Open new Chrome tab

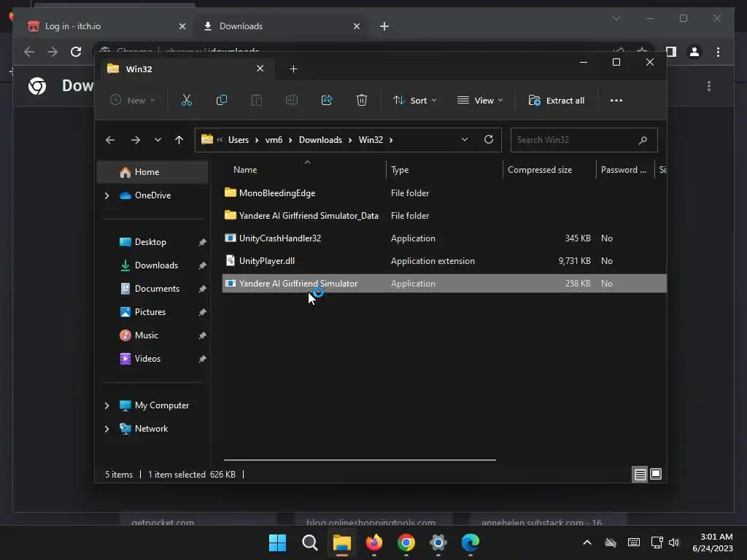pyautogui.click(x=384, y=26)
